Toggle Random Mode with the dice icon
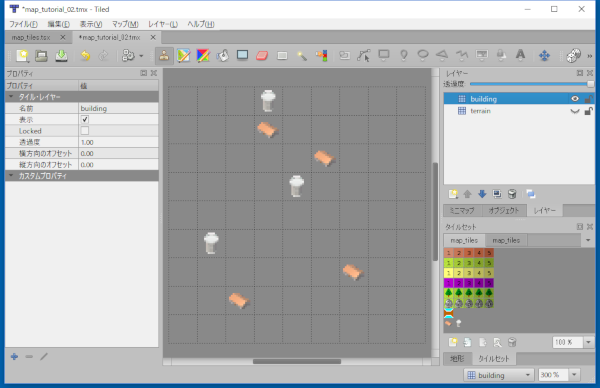 pos(573,56)
